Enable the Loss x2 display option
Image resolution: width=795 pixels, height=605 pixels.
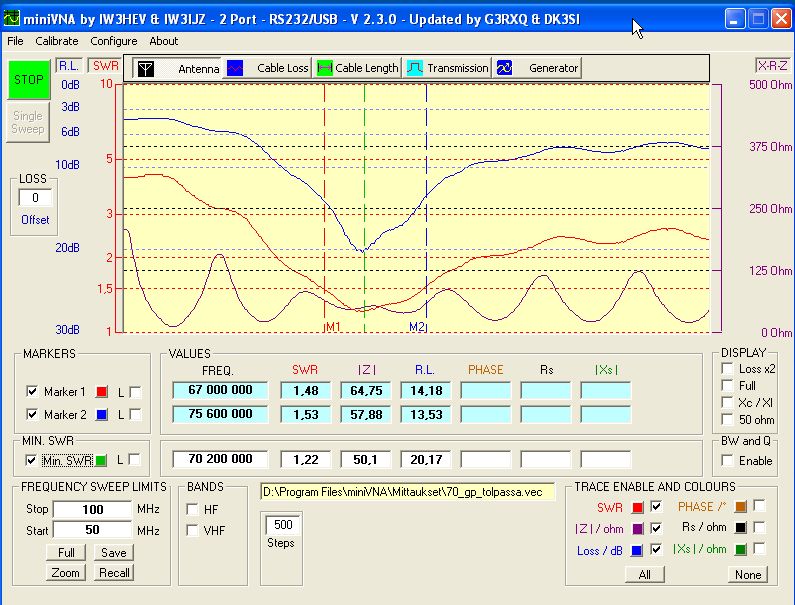coord(728,368)
